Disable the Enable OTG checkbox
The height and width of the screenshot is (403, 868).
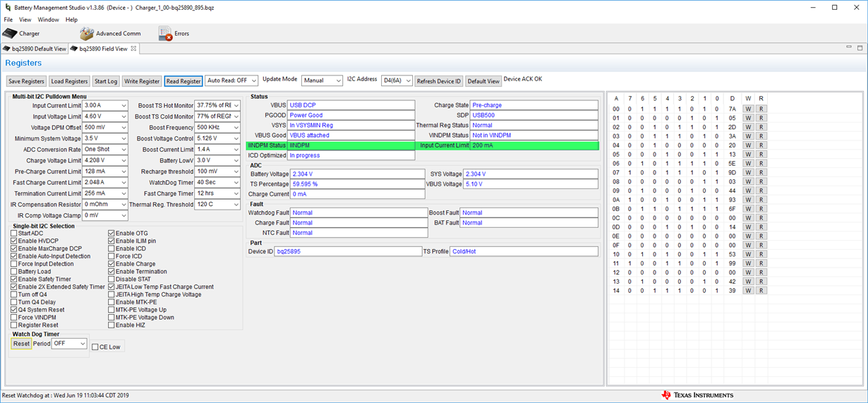coord(111,234)
